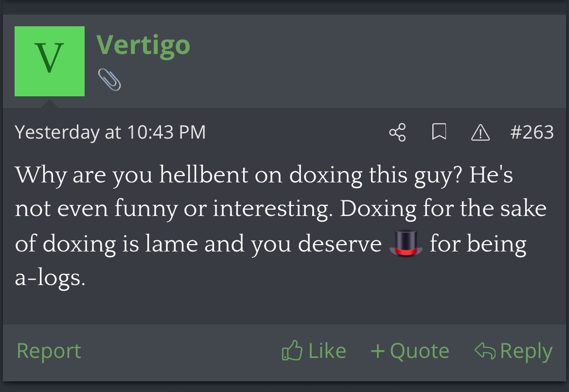The height and width of the screenshot is (392, 569).
Task: Open Vertigo's green V avatar
Action: click(50, 61)
